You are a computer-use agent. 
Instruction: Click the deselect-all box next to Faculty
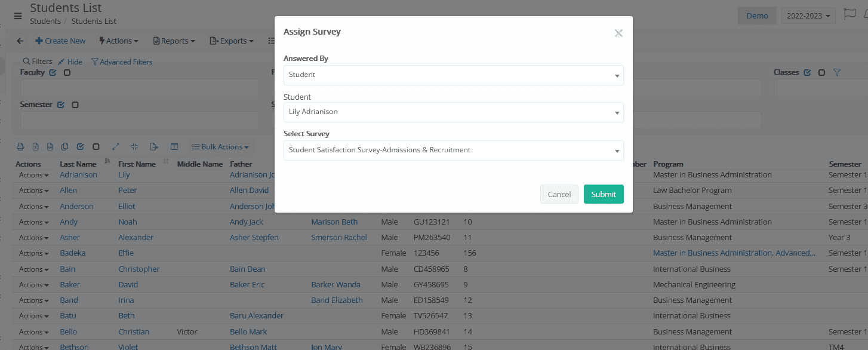click(x=67, y=72)
